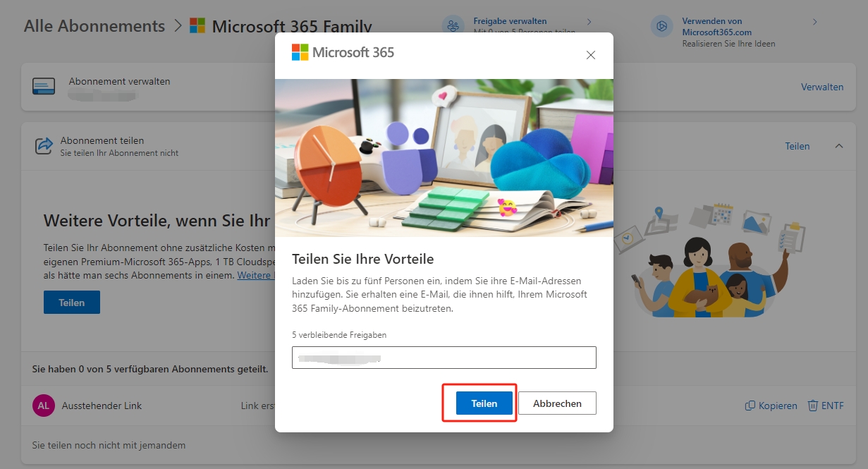868x469 pixels.
Task: Click the Abonnement verwalten card icon
Action: click(x=44, y=87)
